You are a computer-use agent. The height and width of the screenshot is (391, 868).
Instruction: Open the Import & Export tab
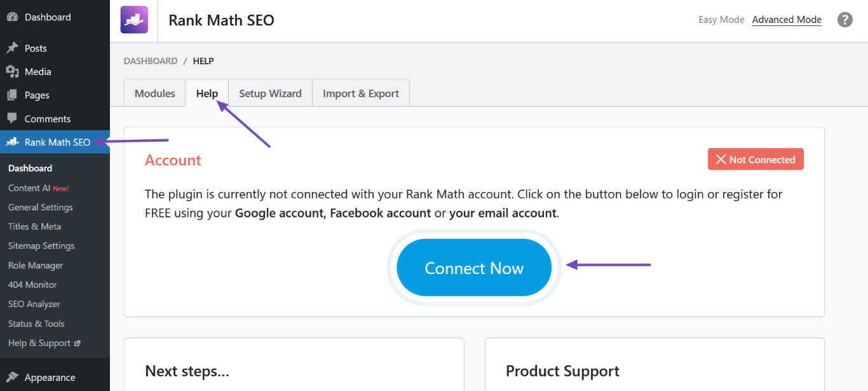point(361,93)
